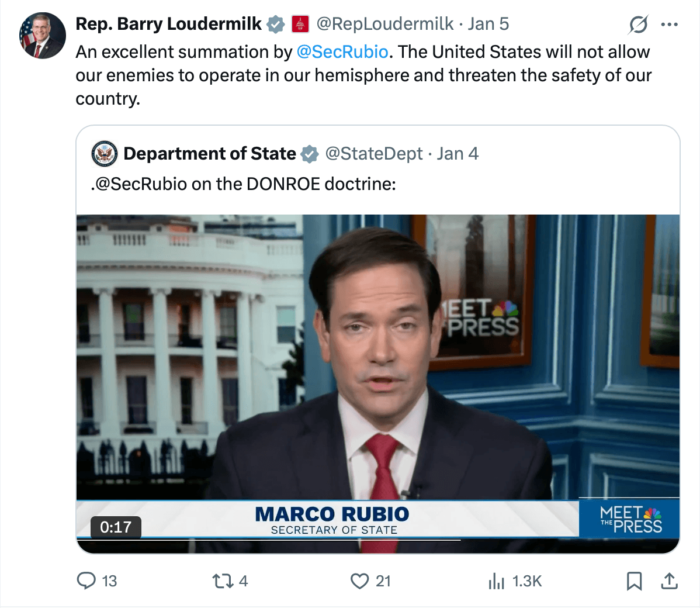This screenshot has height=608, width=700.
Task: Open the three-dot more options menu
Action: click(x=669, y=25)
